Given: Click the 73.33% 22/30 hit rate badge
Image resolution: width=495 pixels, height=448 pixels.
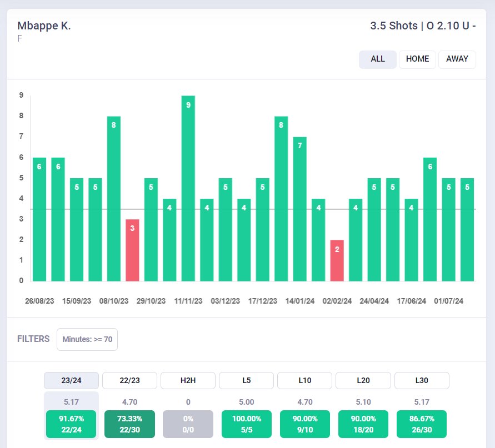Looking at the screenshot, I should (129, 424).
